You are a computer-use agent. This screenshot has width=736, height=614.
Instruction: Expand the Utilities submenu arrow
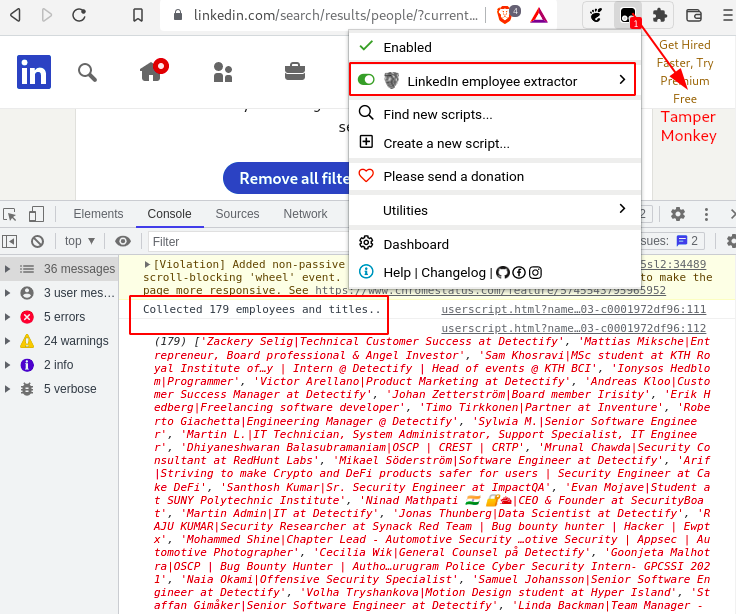(x=622, y=208)
